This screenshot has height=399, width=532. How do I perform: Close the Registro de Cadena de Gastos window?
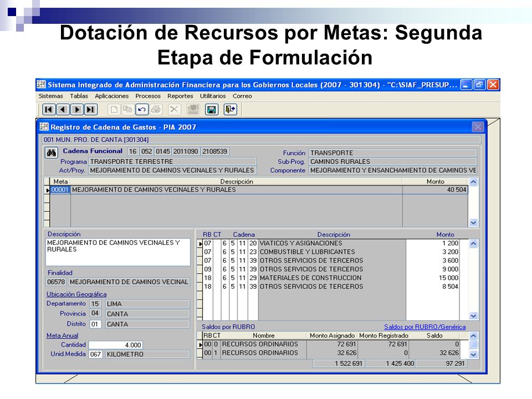(478, 127)
